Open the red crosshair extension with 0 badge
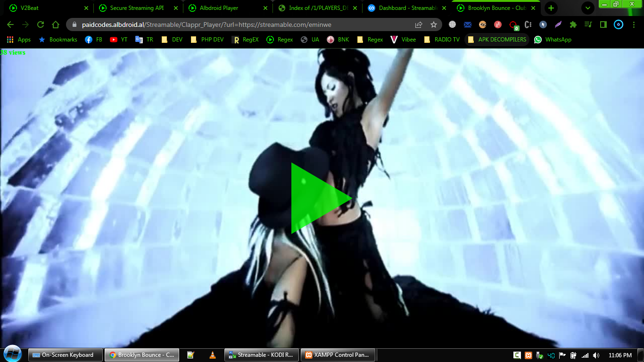 coord(513,25)
